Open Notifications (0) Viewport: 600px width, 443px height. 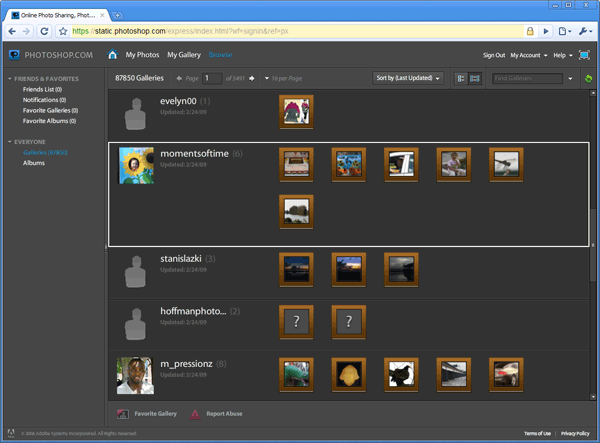point(44,100)
